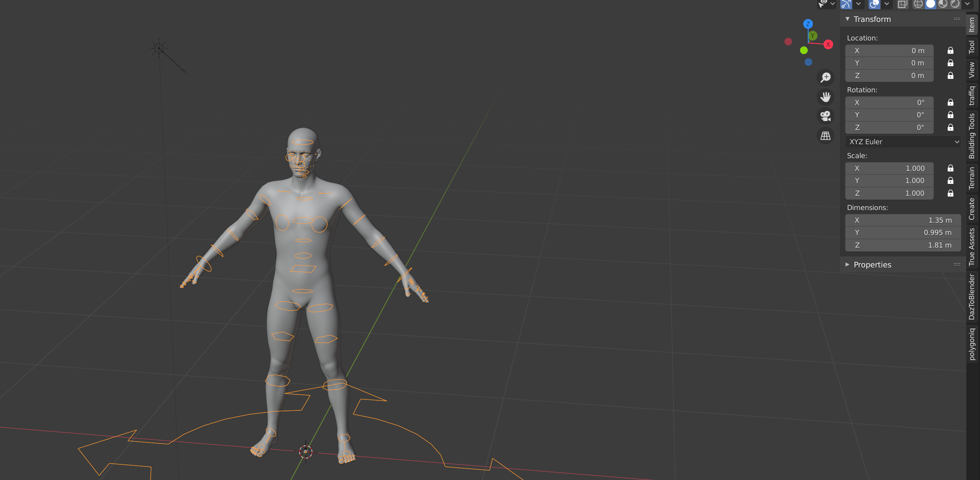Switch to wireframe shading mode
This screenshot has width=980, height=480.
coord(918,4)
